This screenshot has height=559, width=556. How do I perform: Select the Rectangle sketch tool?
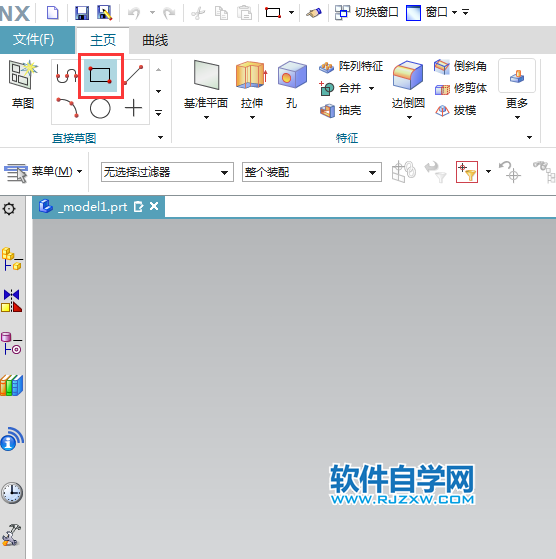(101, 75)
